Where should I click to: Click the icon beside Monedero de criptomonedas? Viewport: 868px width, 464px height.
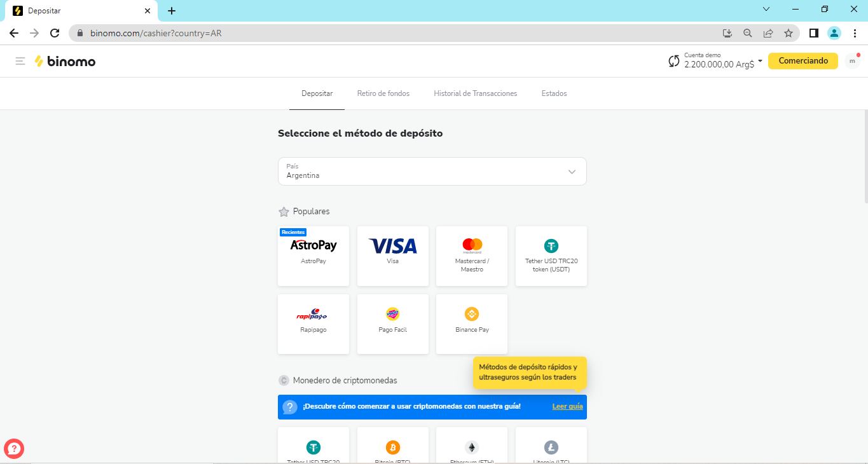coord(284,381)
